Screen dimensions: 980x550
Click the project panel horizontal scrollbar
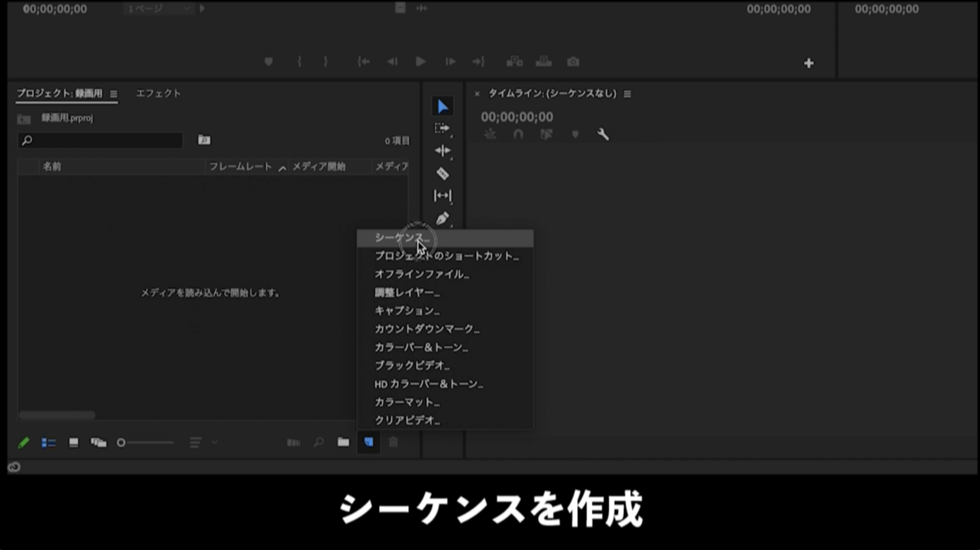point(57,415)
